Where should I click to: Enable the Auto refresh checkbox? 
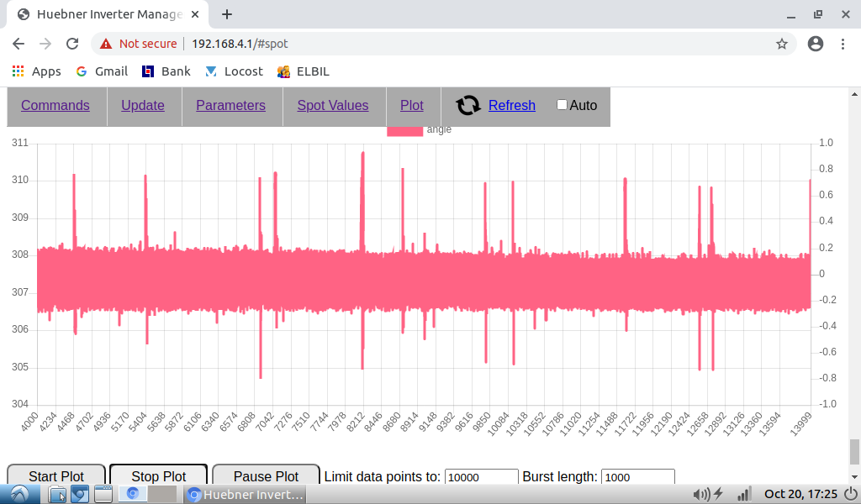(x=563, y=105)
